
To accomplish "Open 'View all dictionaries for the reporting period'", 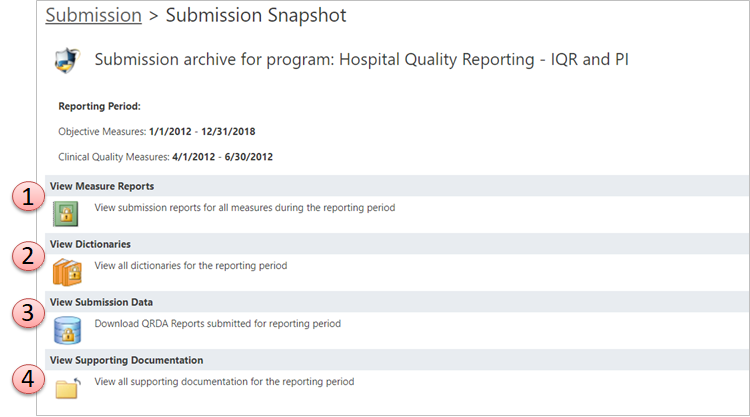I will coord(191,265).
